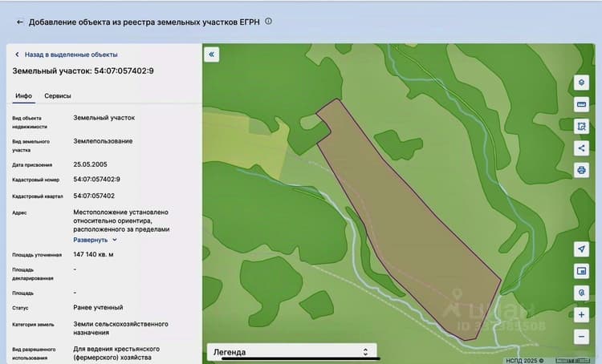Activate the area selection search tool

tap(581, 126)
